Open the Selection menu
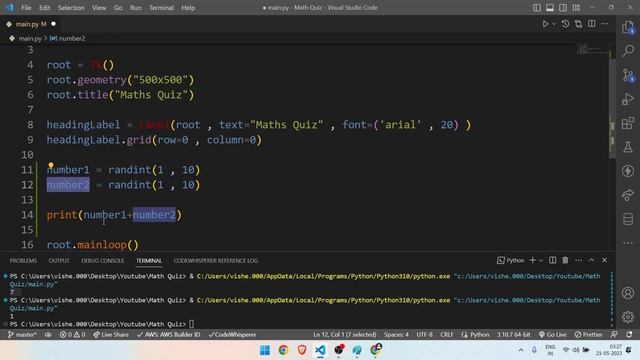Image resolution: width=640 pixels, height=360 pixels. click(71, 8)
